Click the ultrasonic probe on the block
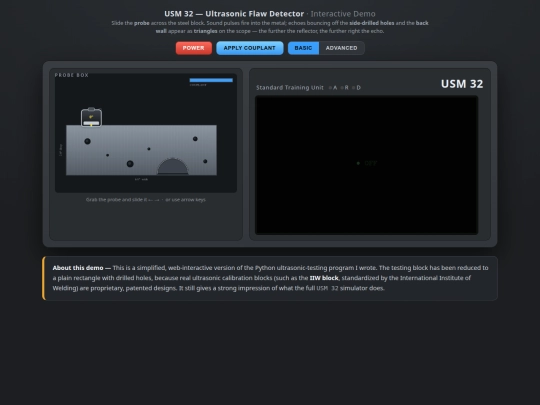 91,117
